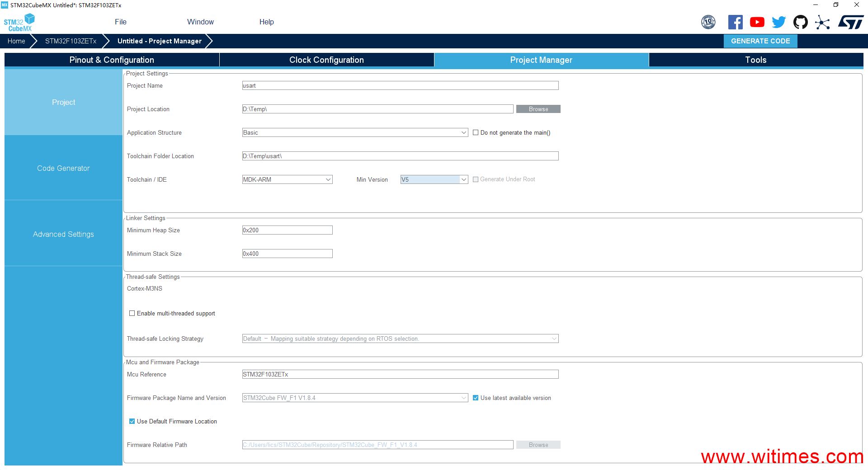Viewport: 868px width, 470px height.
Task: Toggle the Generate Under Root checkbox
Action: tap(476, 179)
